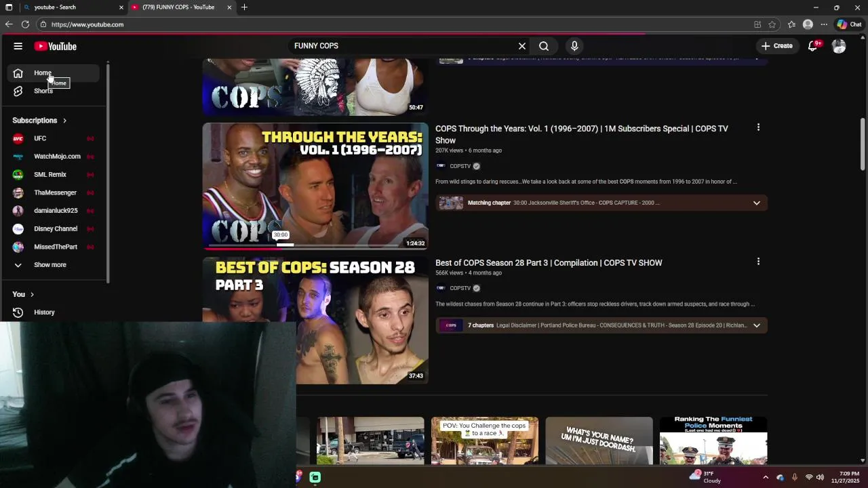Open damianluck925 channel in sidebar
Screen dimensions: 868x488
[54, 210]
